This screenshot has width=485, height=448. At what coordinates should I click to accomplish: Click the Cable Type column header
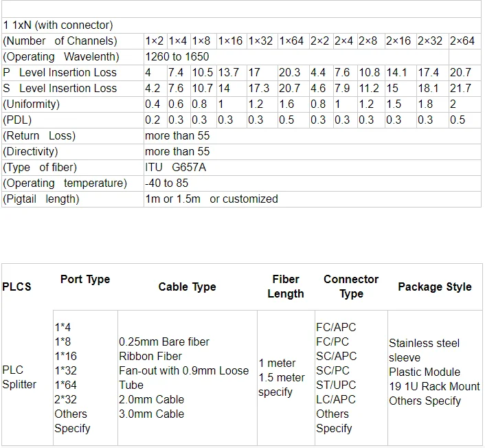[x=187, y=287]
